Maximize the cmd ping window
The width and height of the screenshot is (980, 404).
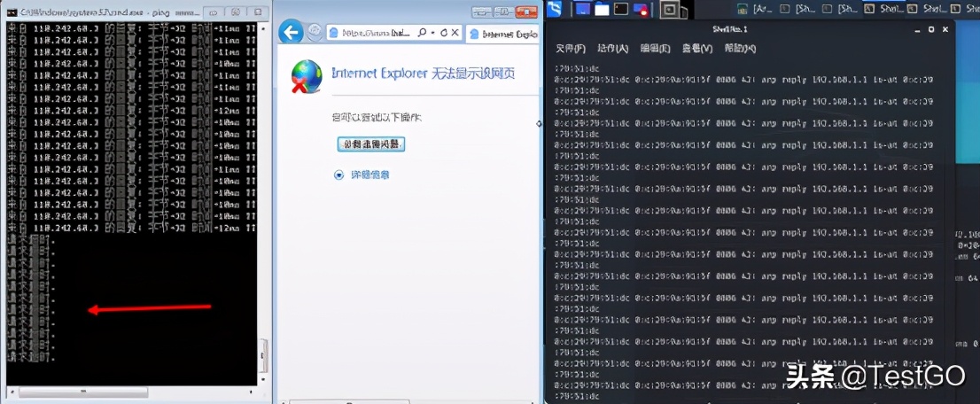click(x=235, y=12)
